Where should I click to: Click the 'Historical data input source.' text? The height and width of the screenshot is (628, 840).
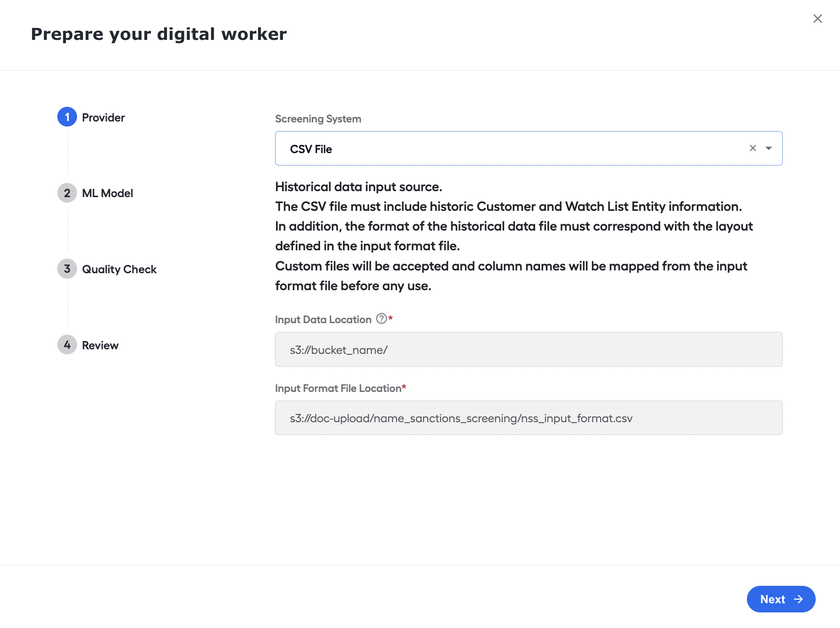(359, 187)
